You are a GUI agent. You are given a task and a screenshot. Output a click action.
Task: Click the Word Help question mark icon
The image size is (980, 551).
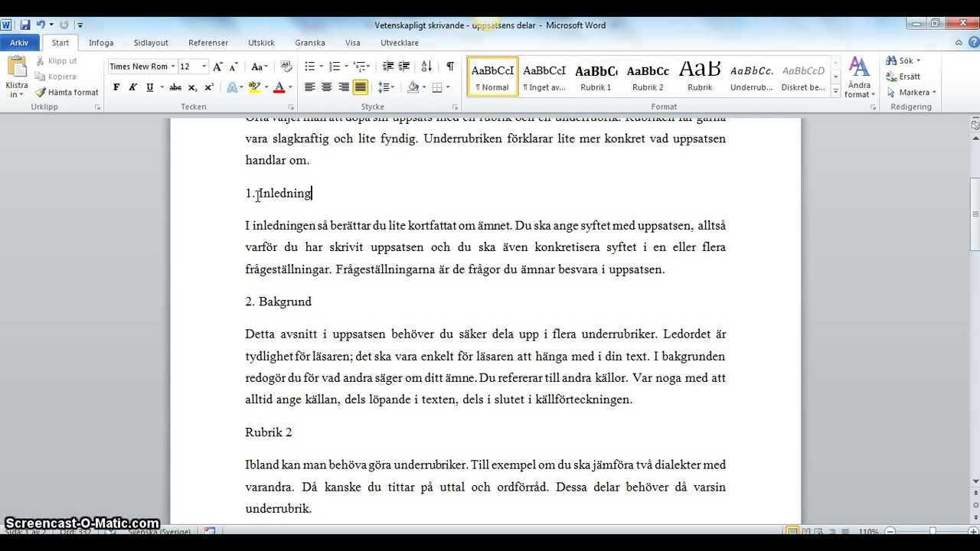972,43
